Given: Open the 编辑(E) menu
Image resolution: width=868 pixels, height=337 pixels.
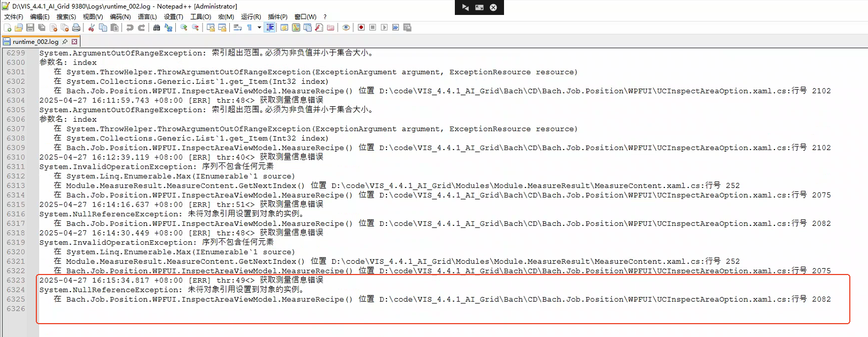Looking at the screenshot, I should tap(40, 17).
